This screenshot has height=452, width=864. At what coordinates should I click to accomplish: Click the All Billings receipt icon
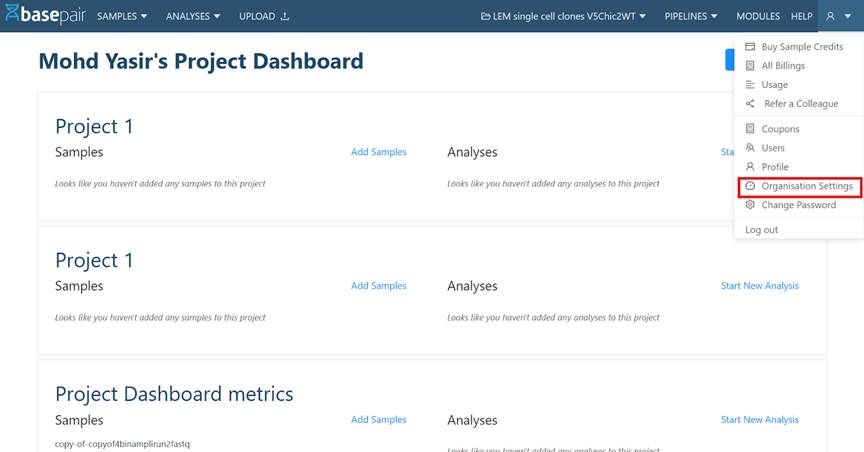(x=750, y=66)
